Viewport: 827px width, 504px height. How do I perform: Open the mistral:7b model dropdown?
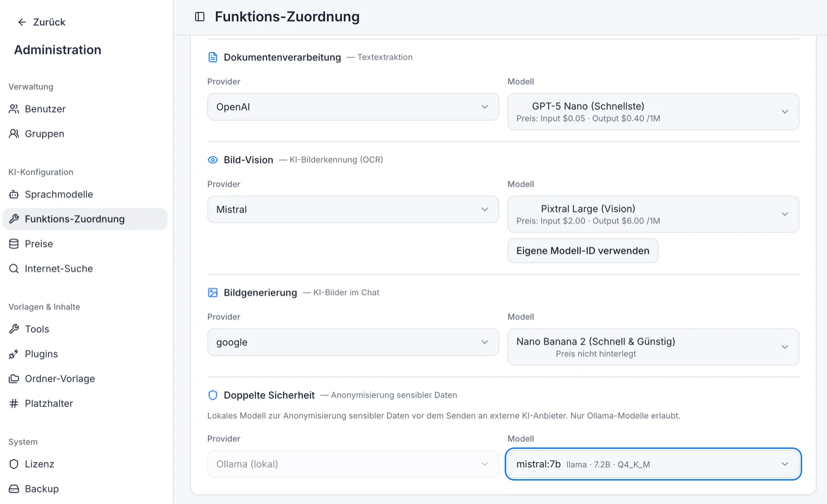click(653, 464)
